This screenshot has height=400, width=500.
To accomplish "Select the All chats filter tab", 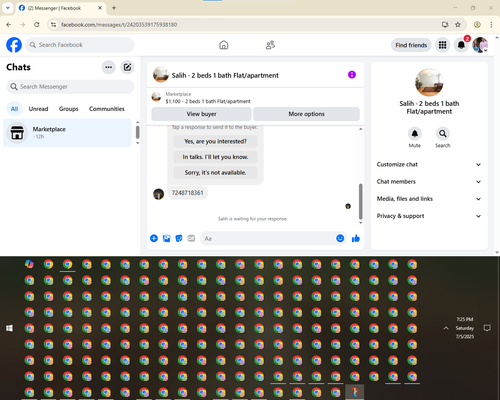I will (x=14, y=109).
